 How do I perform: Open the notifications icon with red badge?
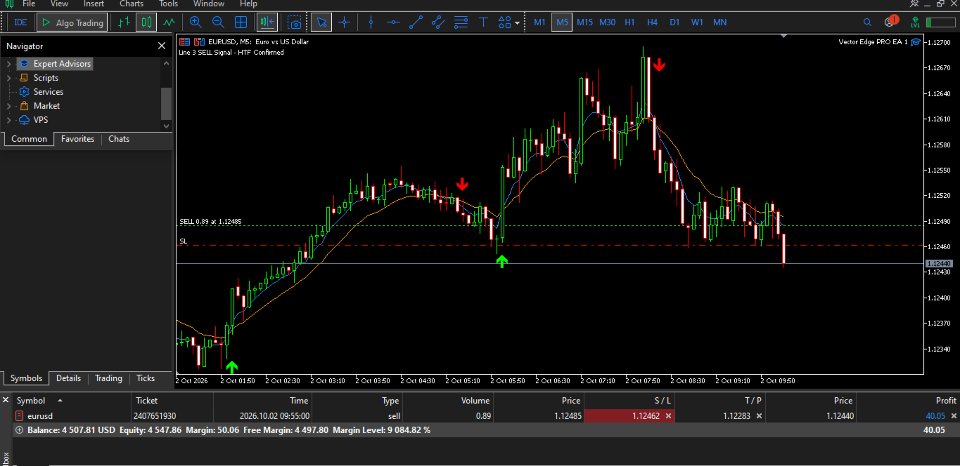coord(890,22)
